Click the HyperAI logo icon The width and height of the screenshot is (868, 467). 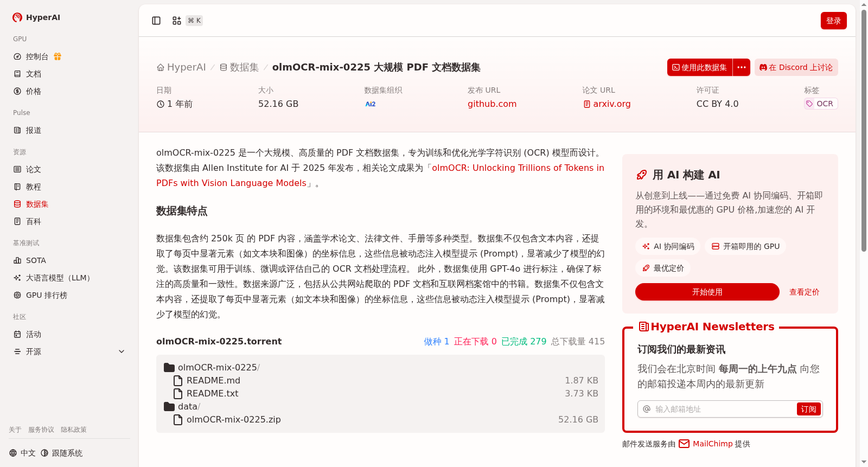pyautogui.click(x=17, y=17)
